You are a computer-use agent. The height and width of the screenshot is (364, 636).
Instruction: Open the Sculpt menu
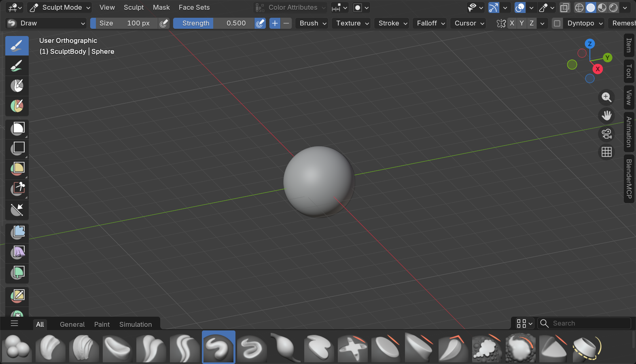[x=134, y=7]
